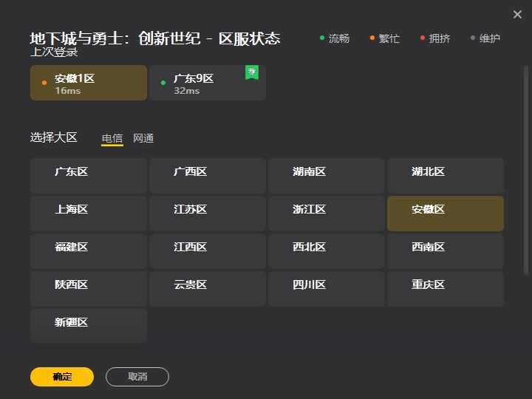532x399 pixels.
Task: Click the 16ms latency text
Action: coord(68,91)
